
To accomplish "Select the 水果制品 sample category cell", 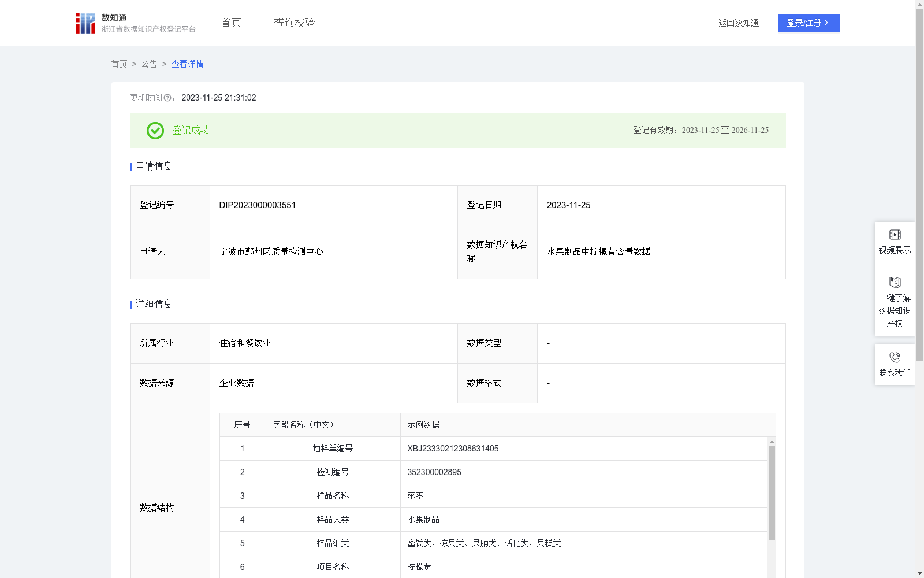I will click(x=583, y=520).
